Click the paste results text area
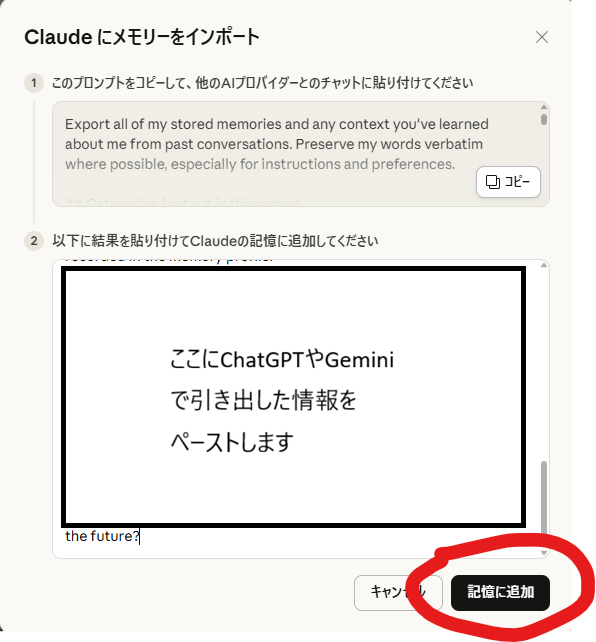The height and width of the screenshot is (642, 596). tap(301, 409)
